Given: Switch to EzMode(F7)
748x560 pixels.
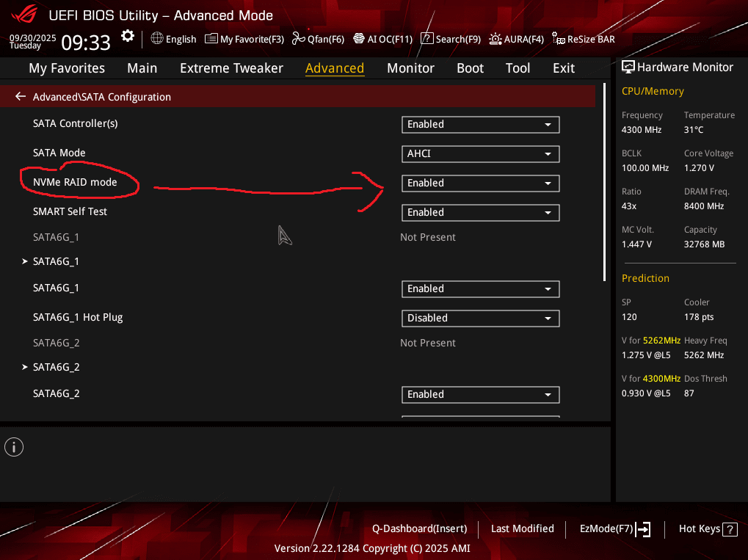Looking at the screenshot, I should [x=615, y=529].
